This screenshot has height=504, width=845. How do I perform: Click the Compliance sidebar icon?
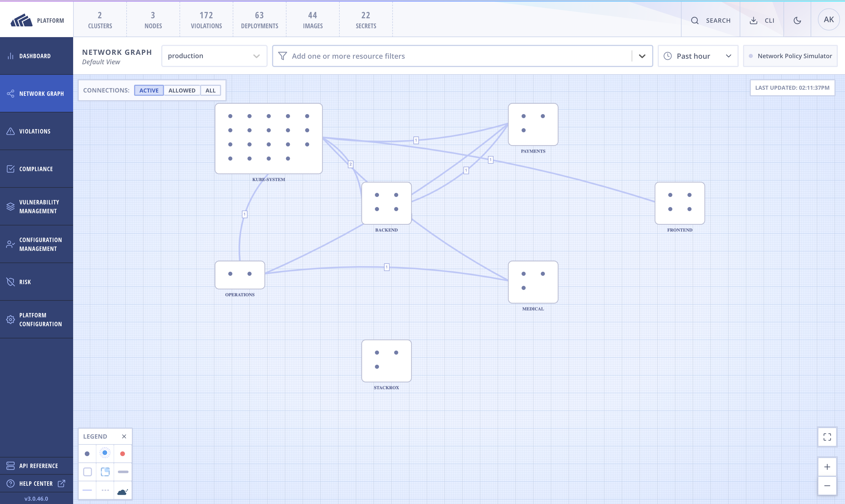pos(36,168)
